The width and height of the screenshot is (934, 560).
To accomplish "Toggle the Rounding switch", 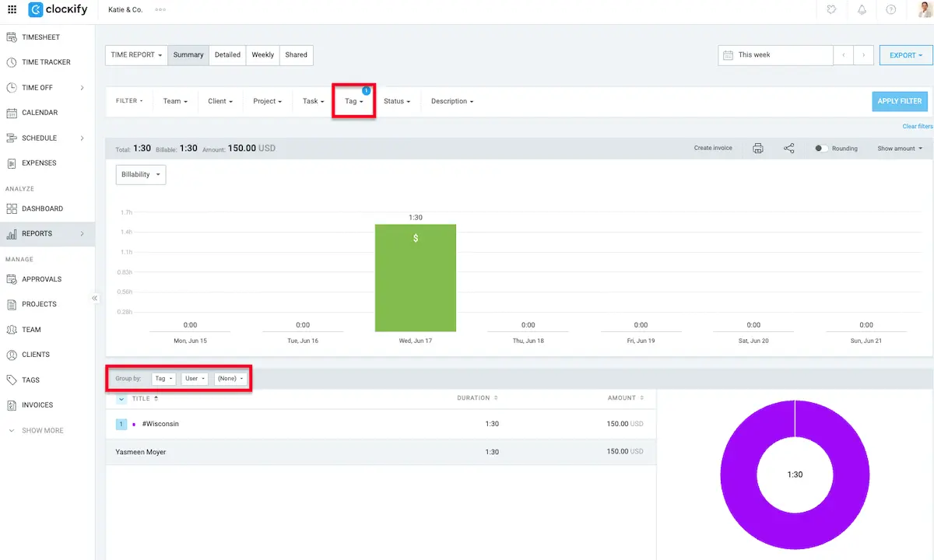I will point(821,149).
